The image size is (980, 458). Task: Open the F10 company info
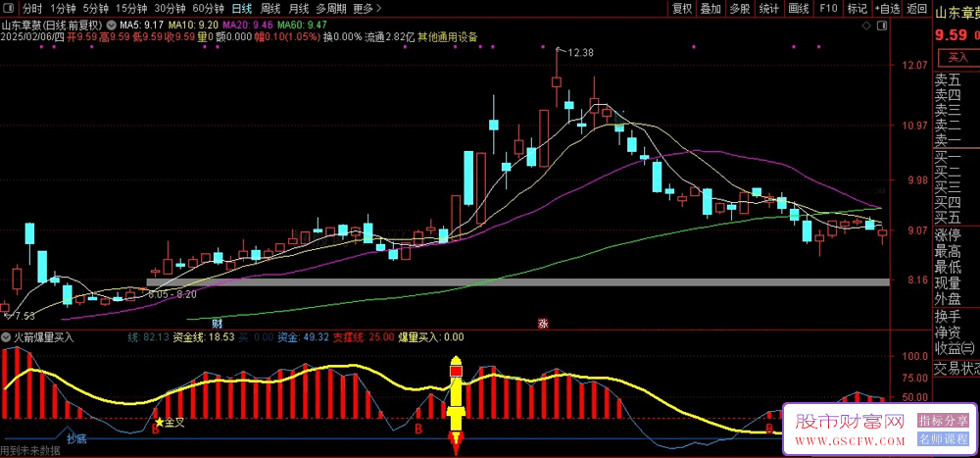click(828, 8)
